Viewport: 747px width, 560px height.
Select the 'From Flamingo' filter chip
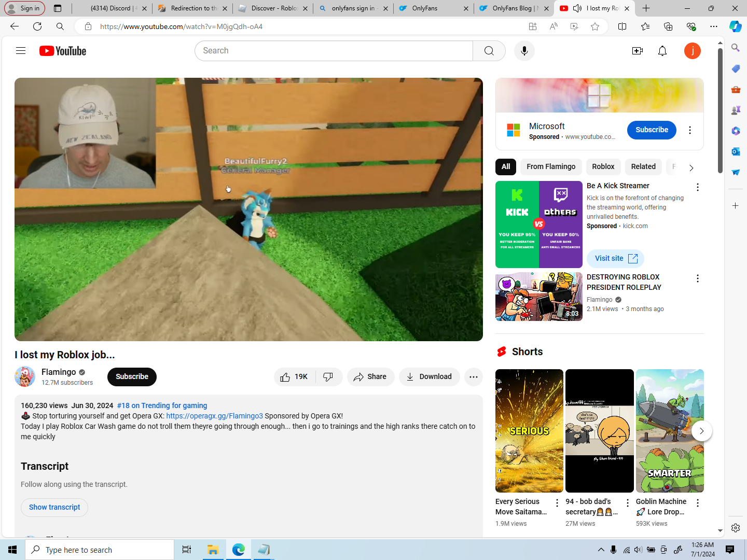(551, 166)
